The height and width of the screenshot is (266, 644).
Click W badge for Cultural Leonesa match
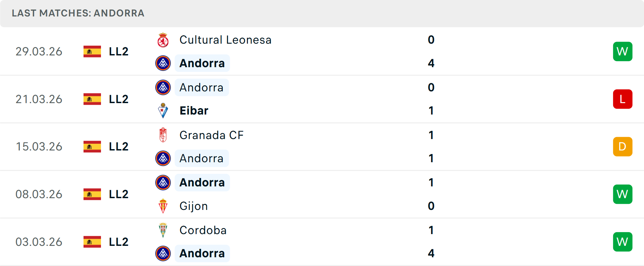(x=623, y=51)
